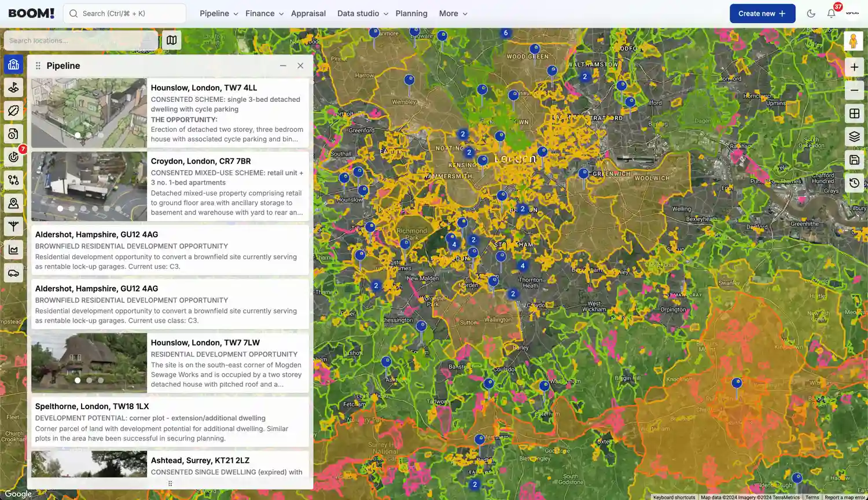The height and width of the screenshot is (500, 868).
Task: Click the BOOM! logo
Action: pos(31,13)
